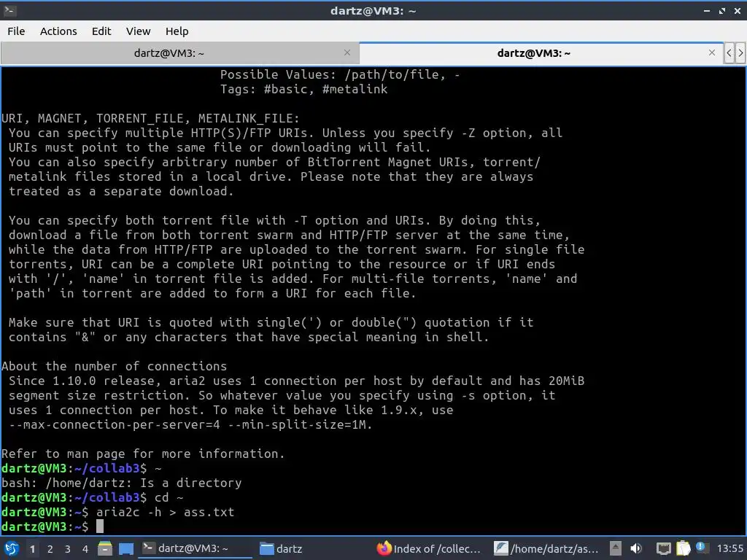Click the 'bash: /home/dartz: Is a directory' line
Viewport: 747px width, 560px height.
click(x=122, y=483)
